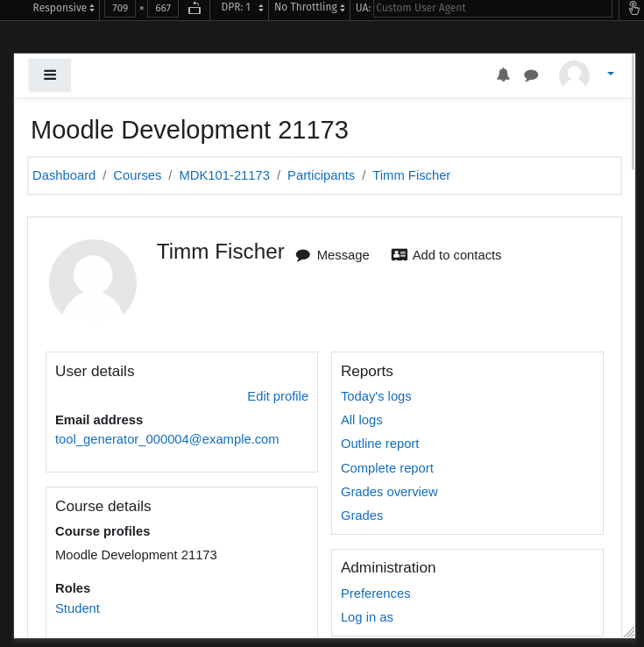Click the Course details heading
644x647 pixels.
tap(103, 507)
